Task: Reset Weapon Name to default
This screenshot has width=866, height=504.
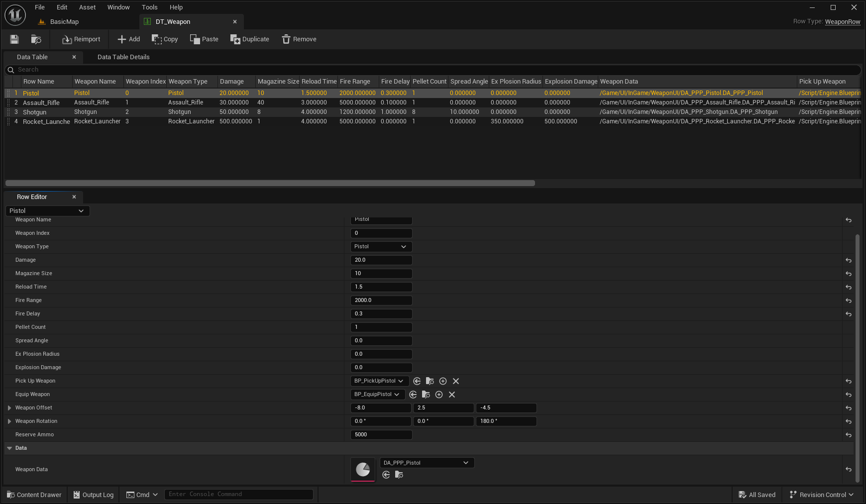Action: click(x=849, y=220)
